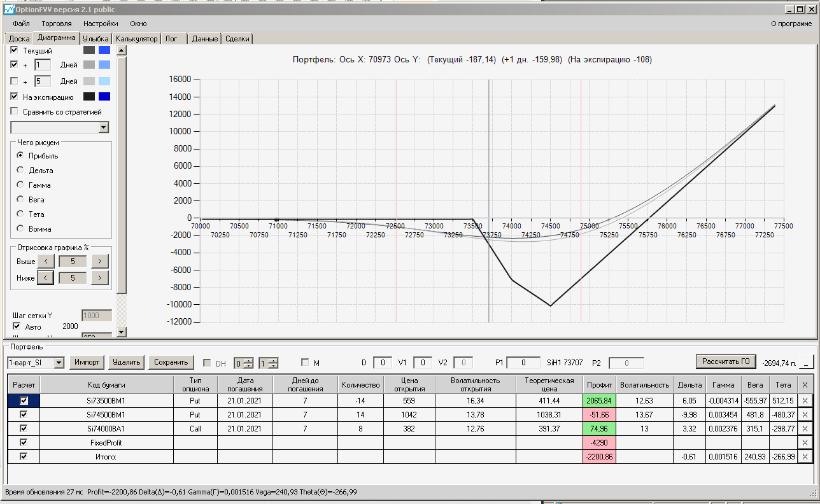
Task: Uncheck the Расчет checkbox for Si73500BM1
Action: (x=24, y=400)
